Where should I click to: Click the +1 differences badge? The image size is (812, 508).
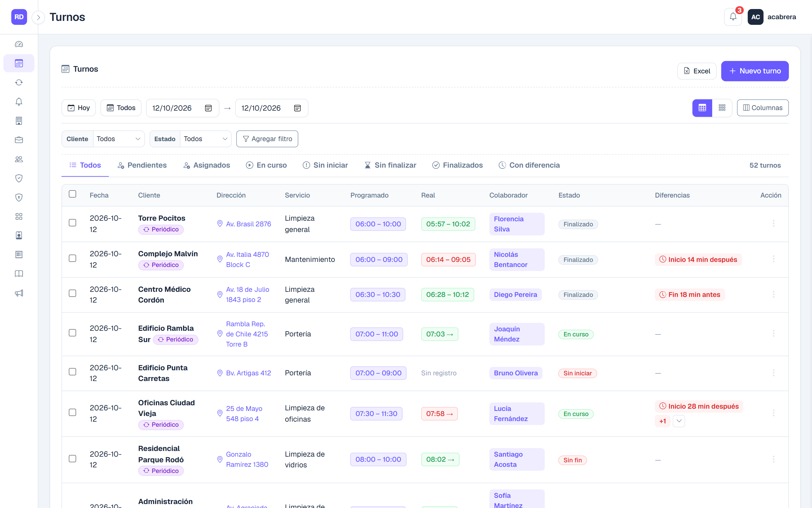(662, 421)
